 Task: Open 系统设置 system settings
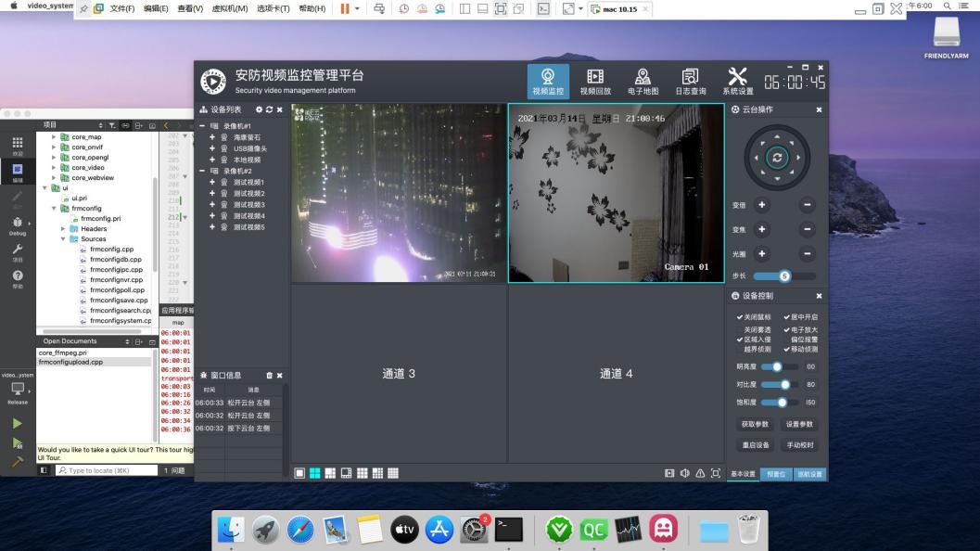click(x=738, y=82)
